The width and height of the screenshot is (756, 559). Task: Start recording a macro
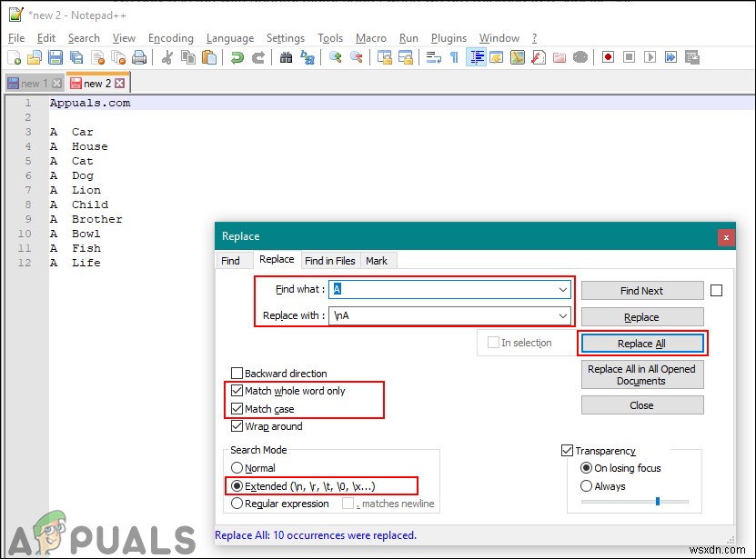point(606,57)
